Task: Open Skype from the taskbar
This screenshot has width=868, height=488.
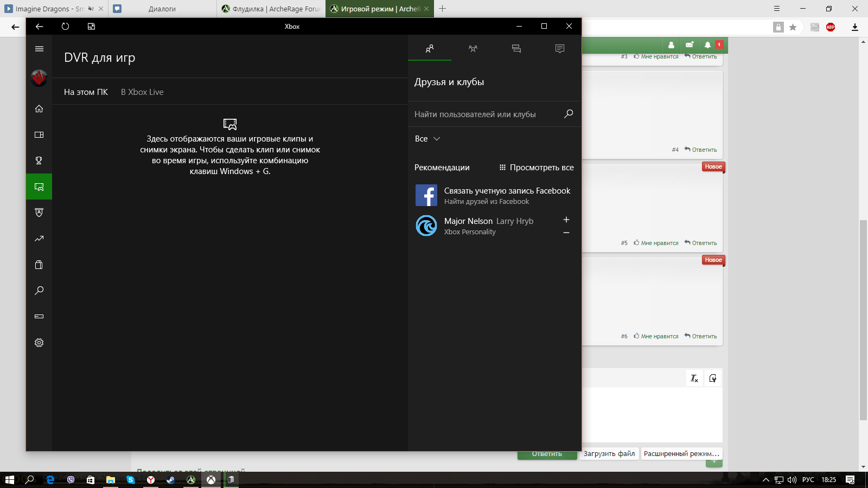Action: pyautogui.click(x=130, y=480)
